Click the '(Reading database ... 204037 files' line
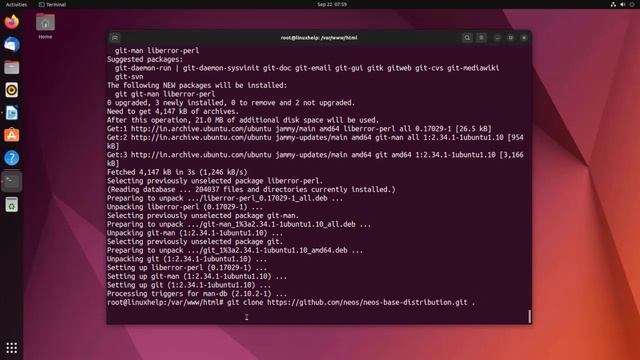The height and width of the screenshot is (360, 640). [x=251, y=189]
